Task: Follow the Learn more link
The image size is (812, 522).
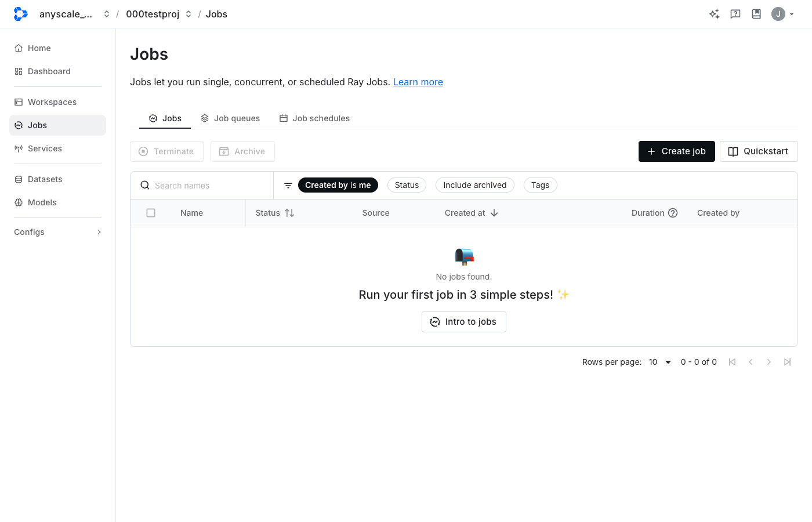Action: pyautogui.click(x=418, y=82)
